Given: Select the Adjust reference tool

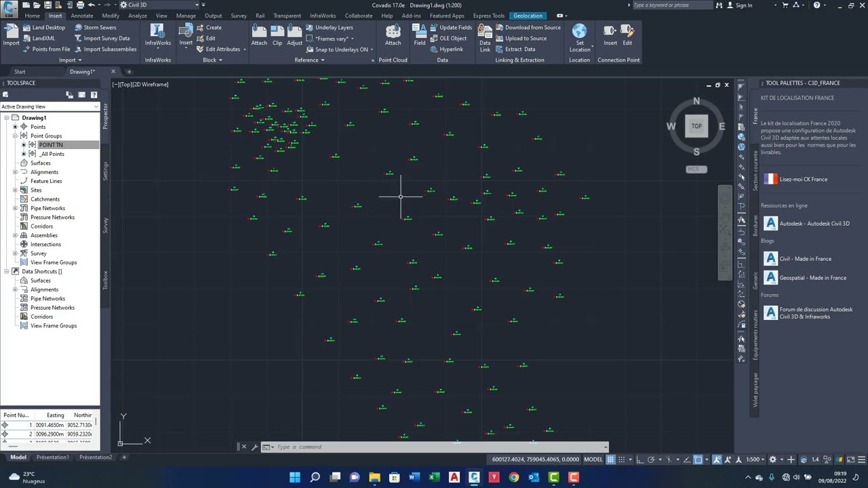Looking at the screenshot, I should pos(294,35).
